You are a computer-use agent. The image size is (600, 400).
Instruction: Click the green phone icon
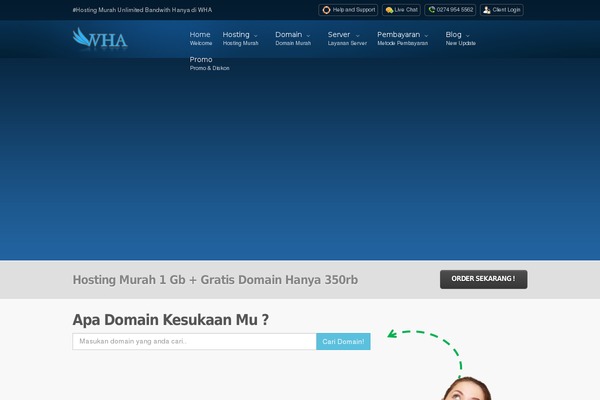click(x=432, y=10)
